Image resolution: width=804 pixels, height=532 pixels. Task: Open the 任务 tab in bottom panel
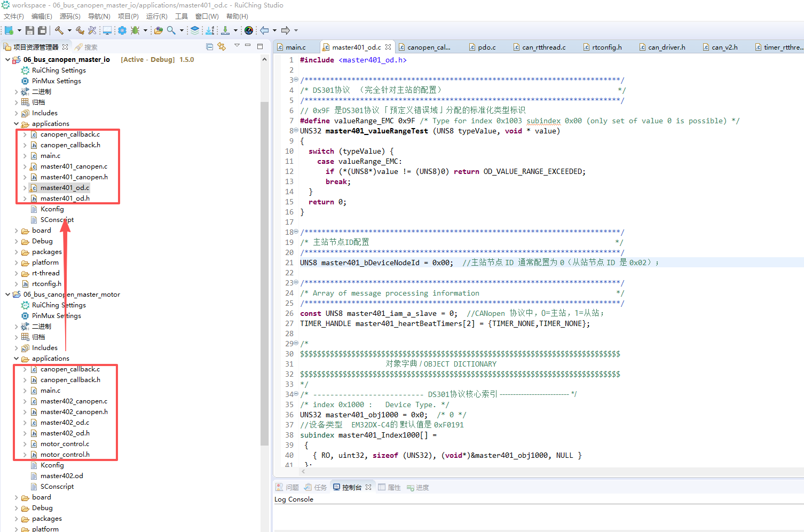(316, 487)
